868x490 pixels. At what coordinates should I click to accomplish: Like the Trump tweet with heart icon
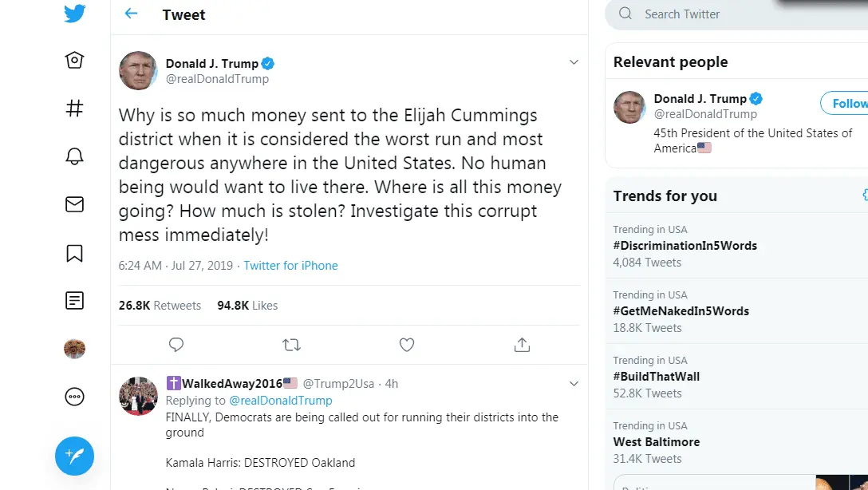point(407,345)
